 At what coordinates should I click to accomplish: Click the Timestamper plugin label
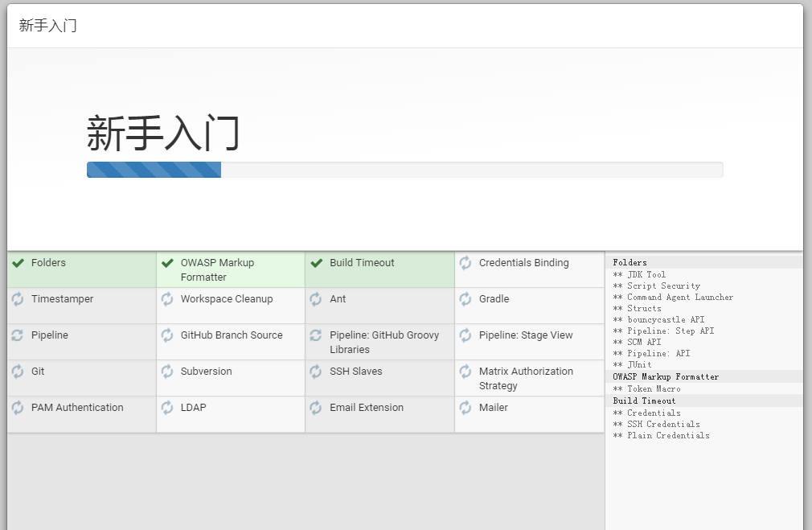point(62,299)
